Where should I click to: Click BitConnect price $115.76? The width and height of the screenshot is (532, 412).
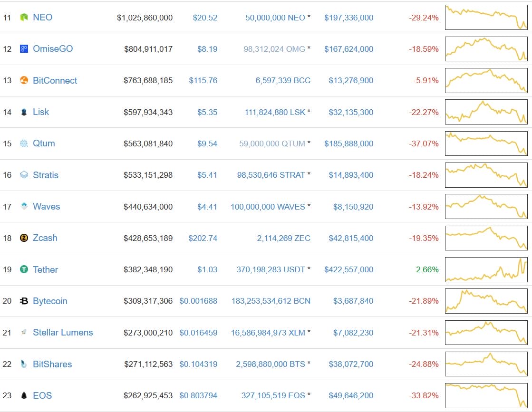coord(203,80)
